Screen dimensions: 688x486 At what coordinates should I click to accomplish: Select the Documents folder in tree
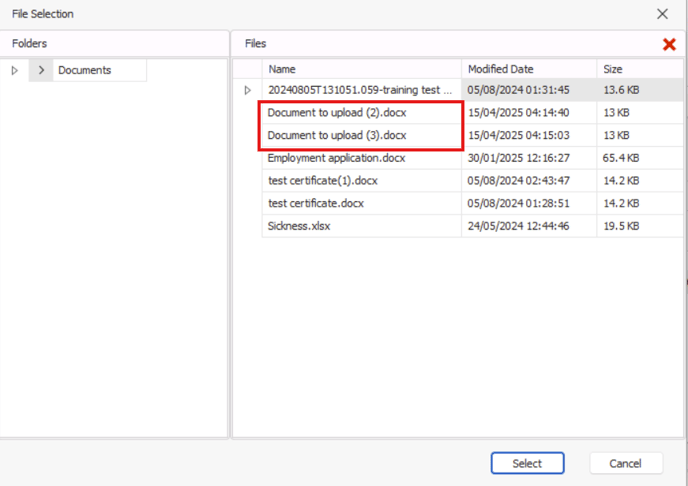tap(85, 70)
